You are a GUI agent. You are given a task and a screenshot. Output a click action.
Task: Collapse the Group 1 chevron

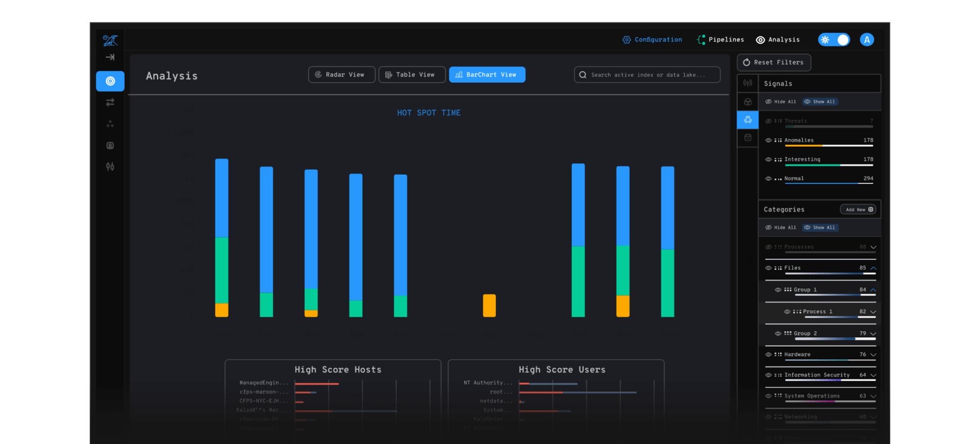point(873,290)
